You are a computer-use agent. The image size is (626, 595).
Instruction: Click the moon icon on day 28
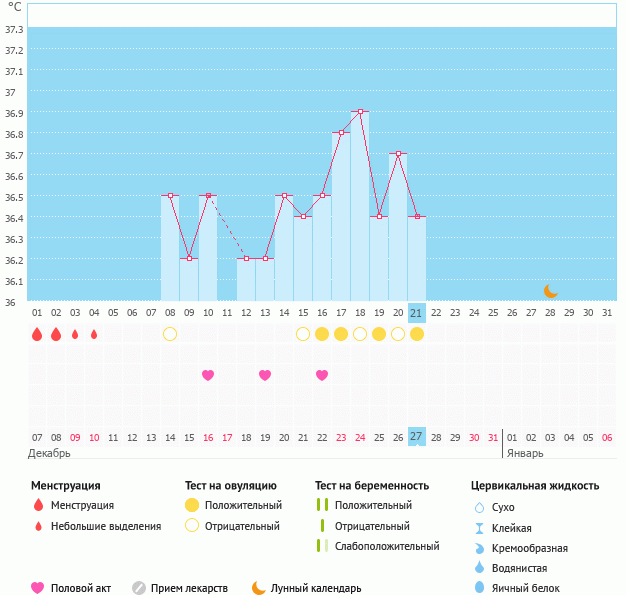pos(550,290)
